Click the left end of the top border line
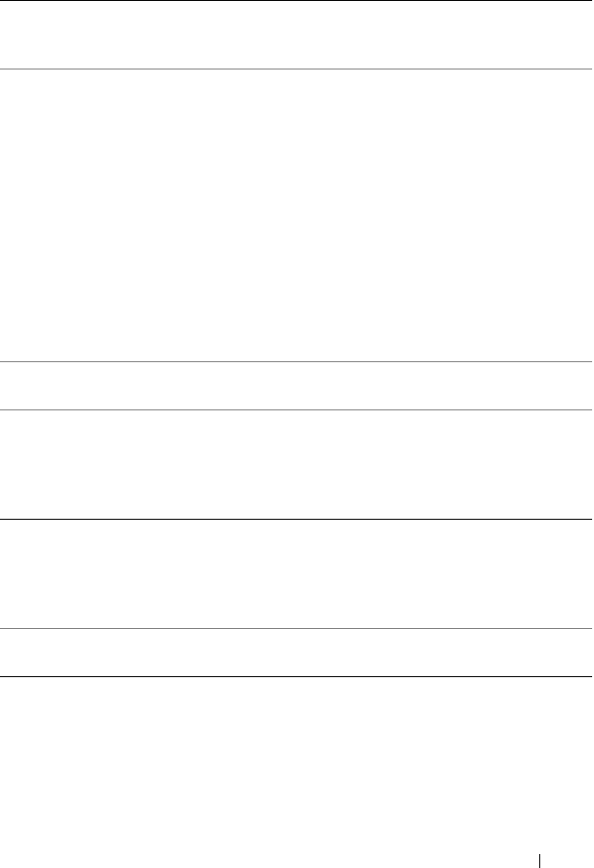594x868 pixels. coord(4,1)
